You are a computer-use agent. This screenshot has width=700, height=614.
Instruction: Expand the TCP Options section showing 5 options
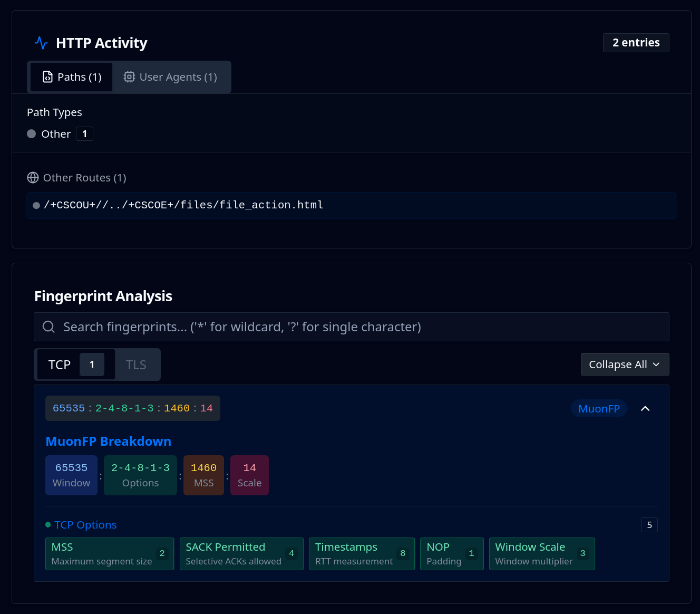pyautogui.click(x=85, y=524)
